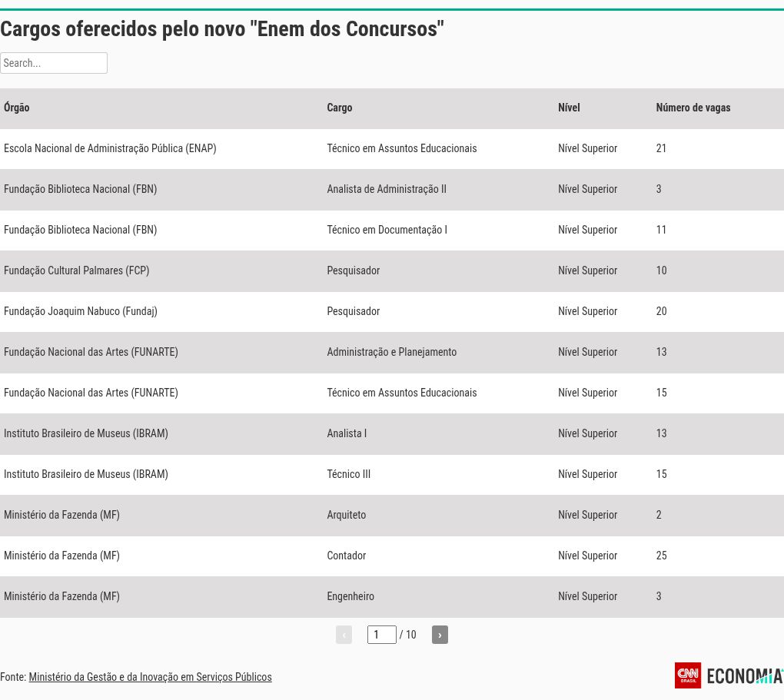The image size is (784, 700).
Task: Click the Contador cargo cell
Action: (x=347, y=556)
